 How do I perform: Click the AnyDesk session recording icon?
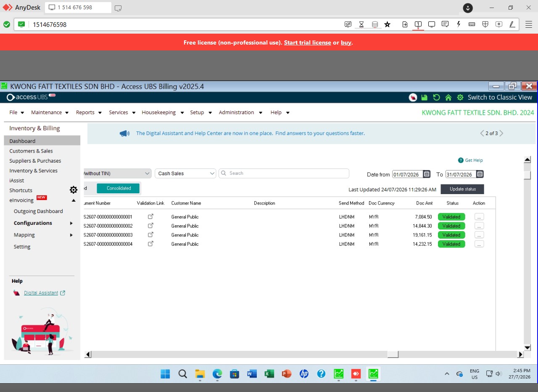[x=499, y=24]
